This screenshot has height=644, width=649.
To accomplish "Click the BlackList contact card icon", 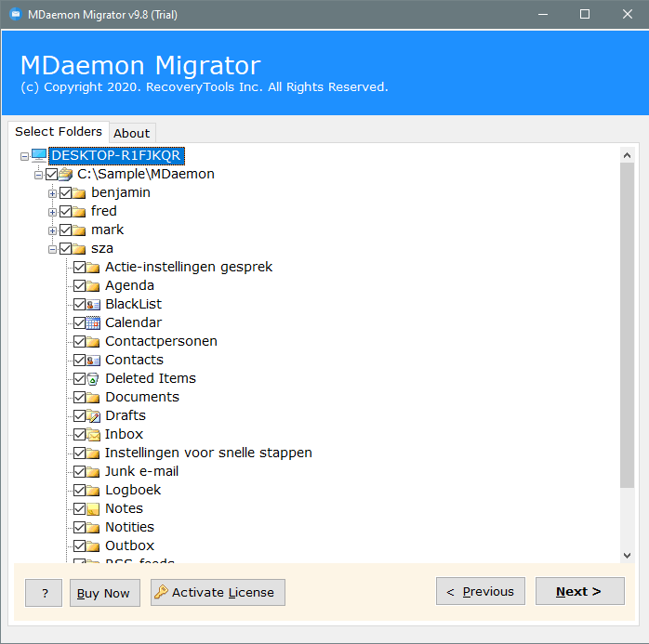I will pyautogui.click(x=93, y=305).
